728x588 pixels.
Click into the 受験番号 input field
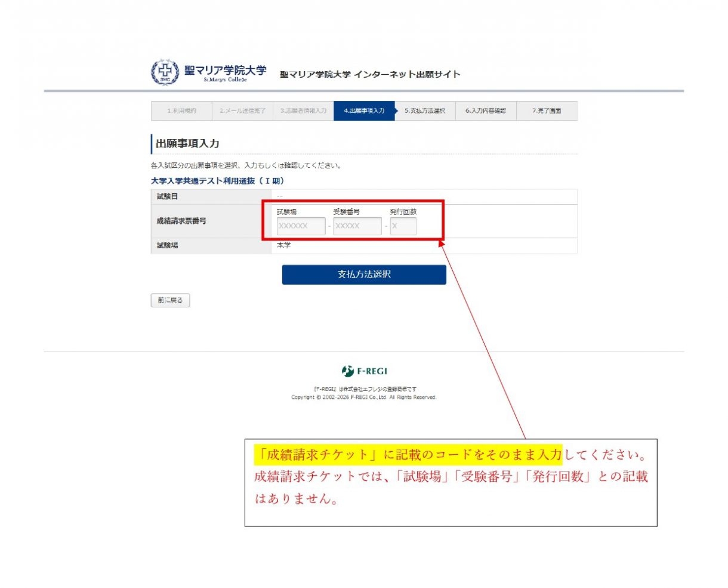click(x=357, y=226)
